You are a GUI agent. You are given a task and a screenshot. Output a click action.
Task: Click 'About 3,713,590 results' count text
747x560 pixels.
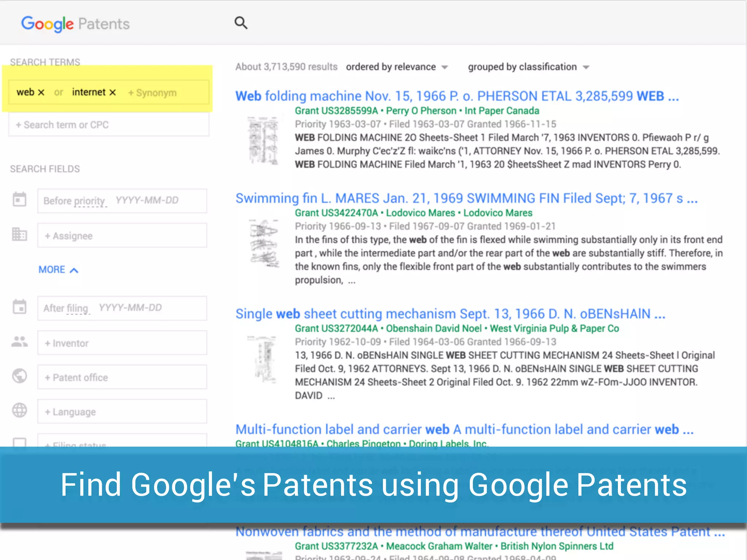pos(286,67)
